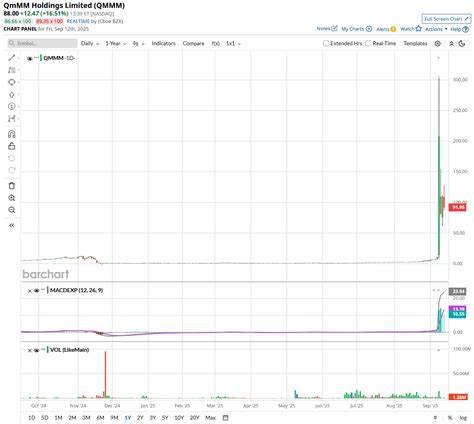This screenshot has height=424, width=474.
Task: Click the Notes link
Action: (323, 29)
